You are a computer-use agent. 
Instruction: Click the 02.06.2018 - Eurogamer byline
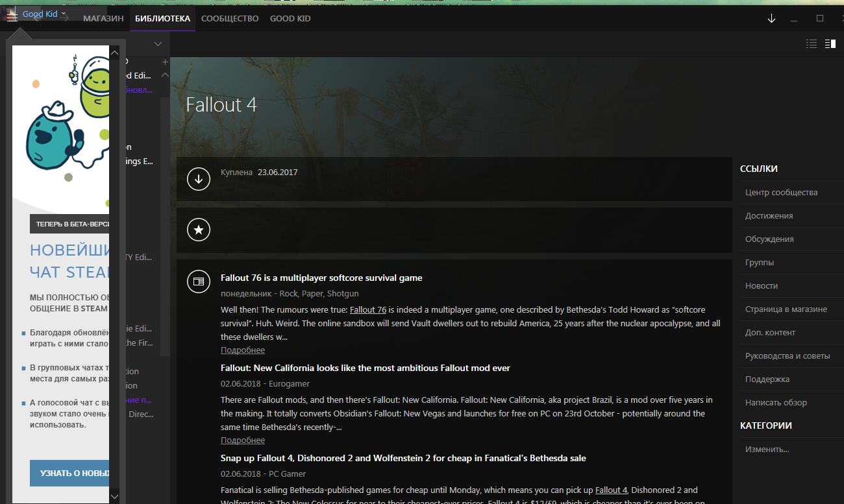click(265, 384)
